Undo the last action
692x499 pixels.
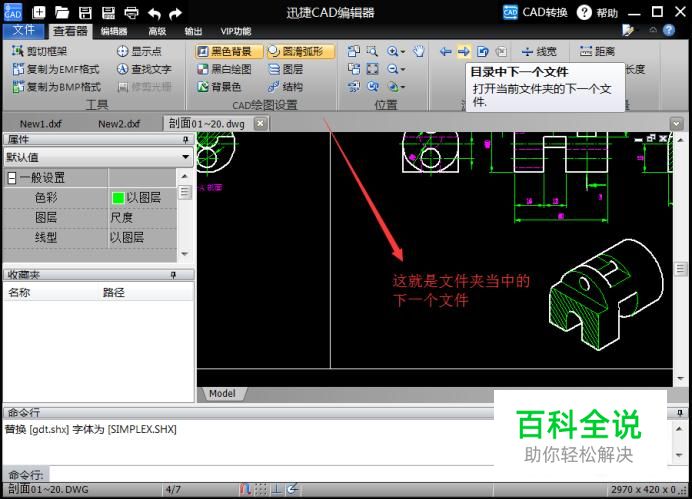pyautogui.click(x=154, y=13)
